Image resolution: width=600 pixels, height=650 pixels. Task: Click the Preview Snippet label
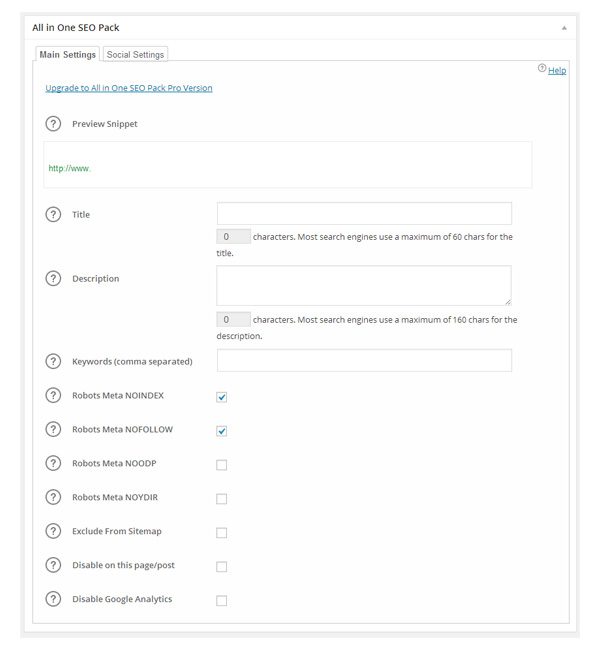pyautogui.click(x=104, y=124)
